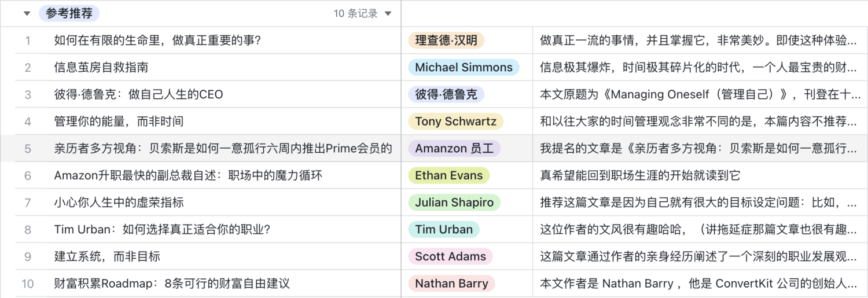Click the Ethan Evans tag
This screenshot has width=868, height=298.
click(x=448, y=176)
